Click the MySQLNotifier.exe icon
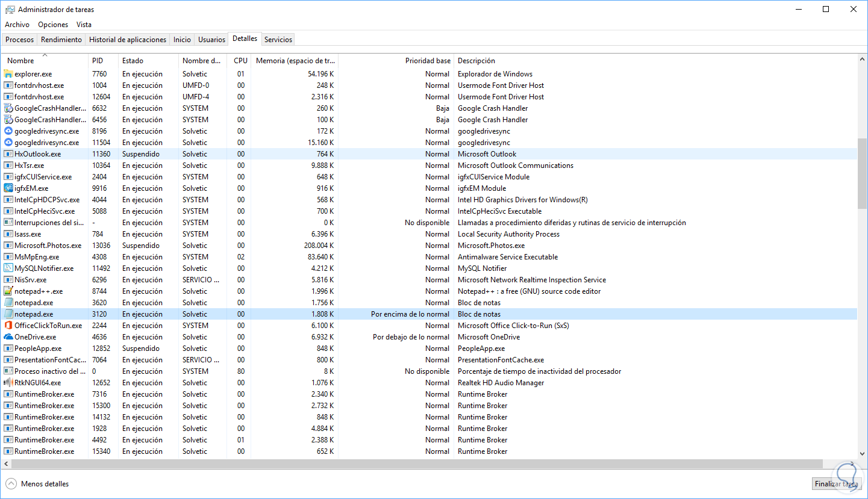Image resolution: width=868 pixels, height=499 pixels. click(8, 268)
